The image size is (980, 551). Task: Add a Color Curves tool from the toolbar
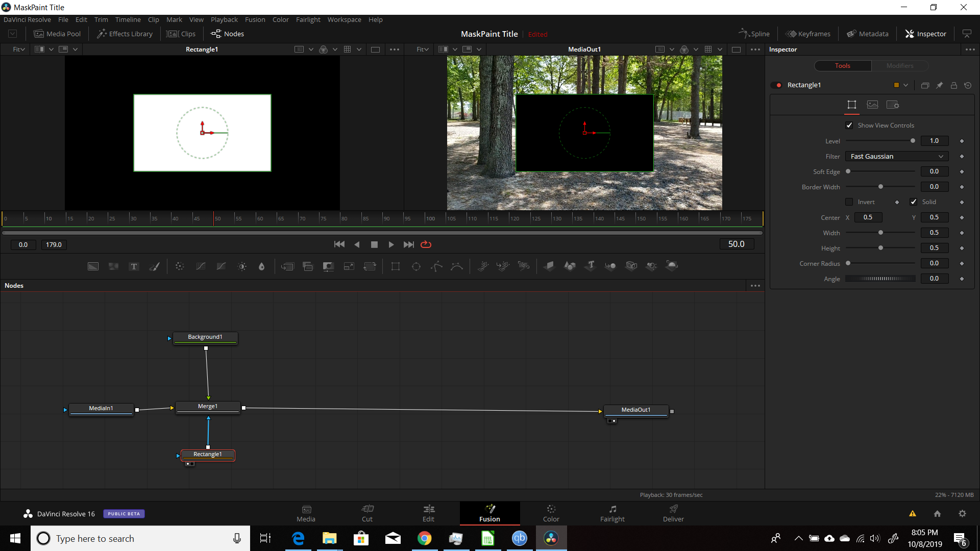201,266
